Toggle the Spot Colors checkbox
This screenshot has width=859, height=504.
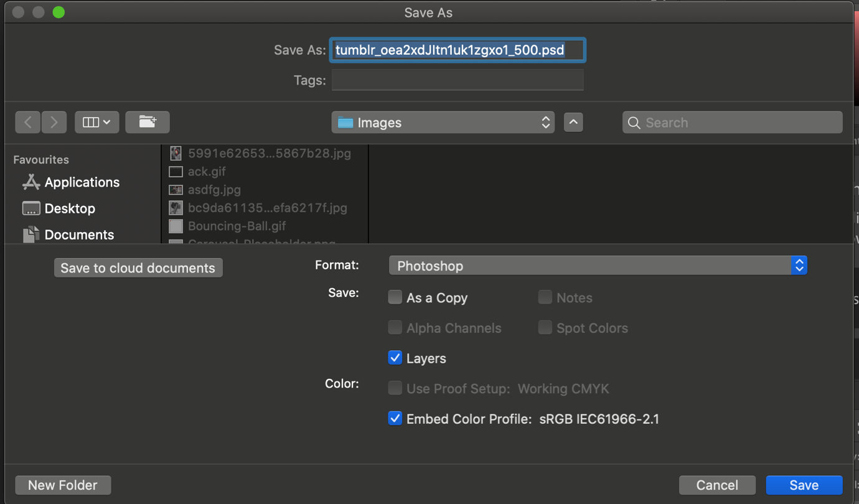545,327
